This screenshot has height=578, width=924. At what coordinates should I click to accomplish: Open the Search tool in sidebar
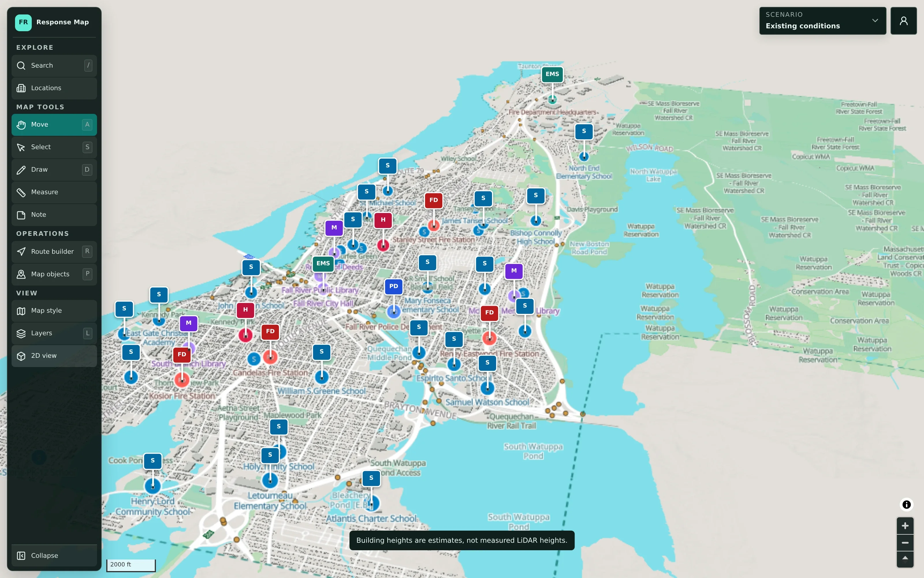pos(54,65)
